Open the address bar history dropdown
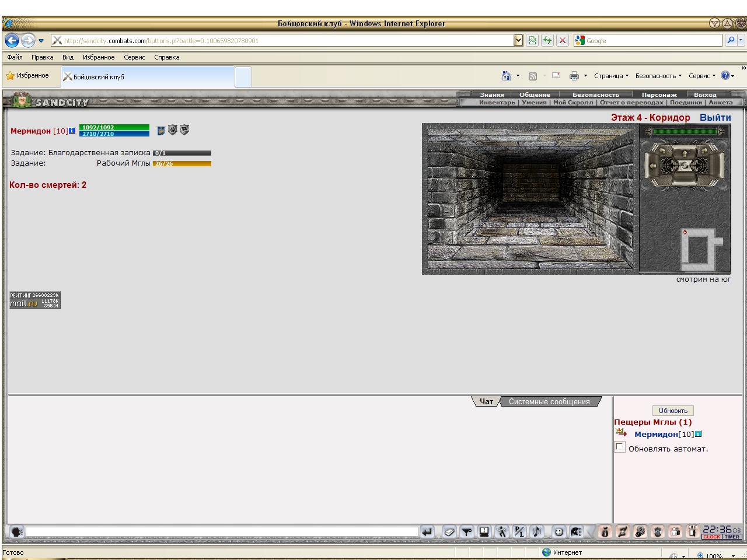This screenshot has width=747, height=560. click(518, 40)
